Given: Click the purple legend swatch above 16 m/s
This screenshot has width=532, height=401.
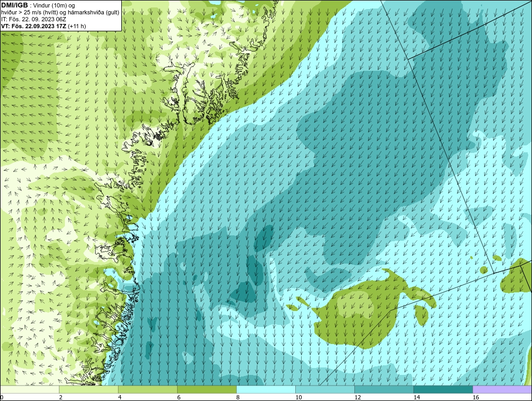Looking at the screenshot, I should click(502, 389).
